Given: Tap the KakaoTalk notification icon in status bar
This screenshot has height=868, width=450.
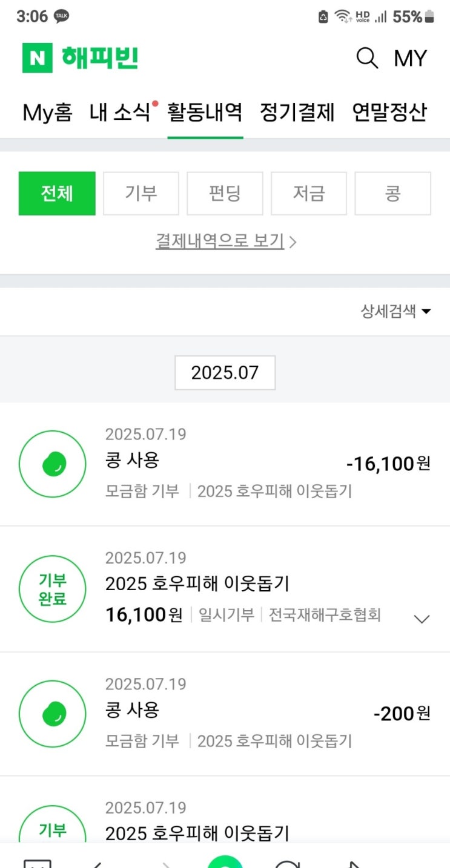Looking at the screenshot, I should coord(61,17).
